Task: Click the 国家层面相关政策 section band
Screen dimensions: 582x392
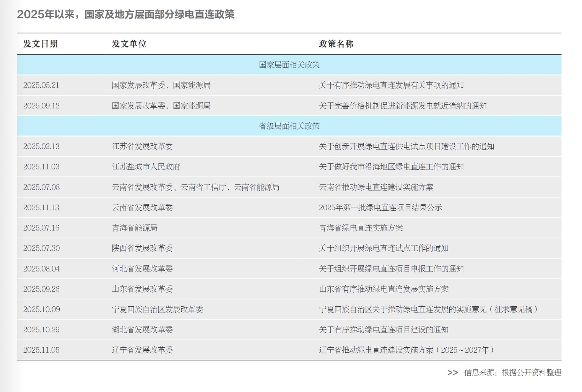Action: (289, 65)
